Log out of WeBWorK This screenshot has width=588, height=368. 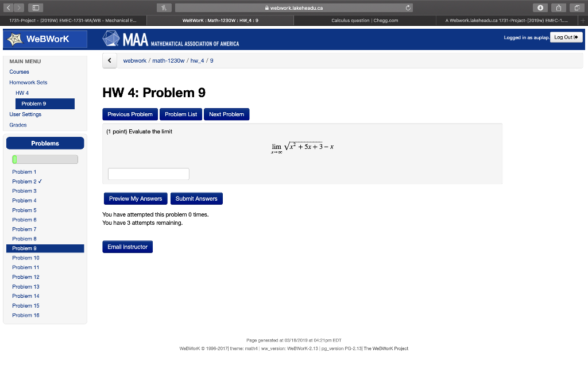(x=566, y=37)
